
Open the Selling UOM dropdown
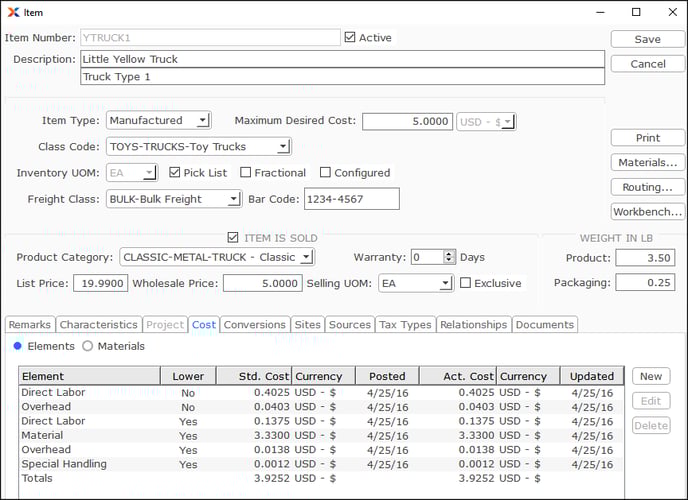coord(416,283)
